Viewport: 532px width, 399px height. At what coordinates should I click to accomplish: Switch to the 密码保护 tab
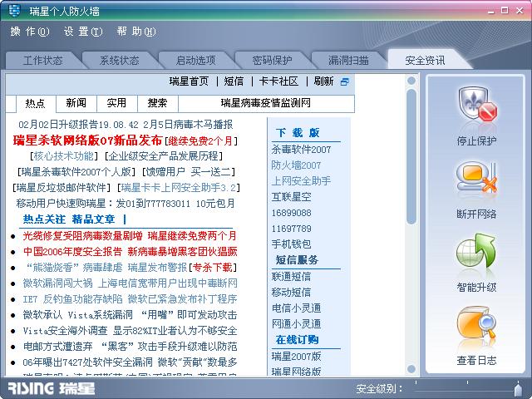pyautogui.click(x=272, y=61)
